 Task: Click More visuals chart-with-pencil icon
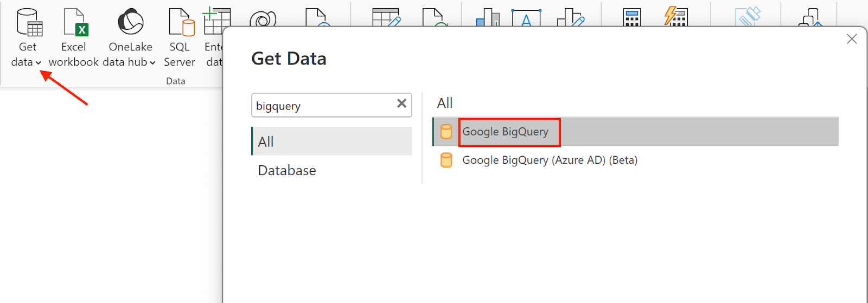(x=571, y=17)
